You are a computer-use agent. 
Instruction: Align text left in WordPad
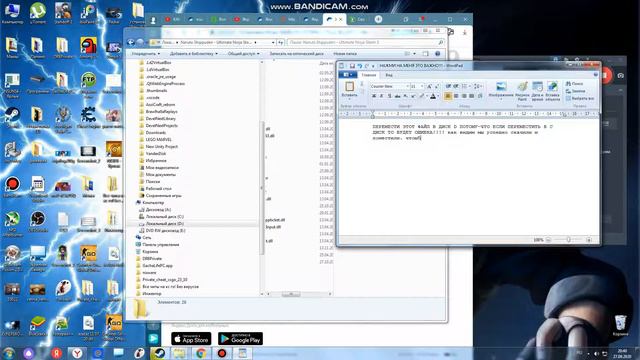click(448, 96)
